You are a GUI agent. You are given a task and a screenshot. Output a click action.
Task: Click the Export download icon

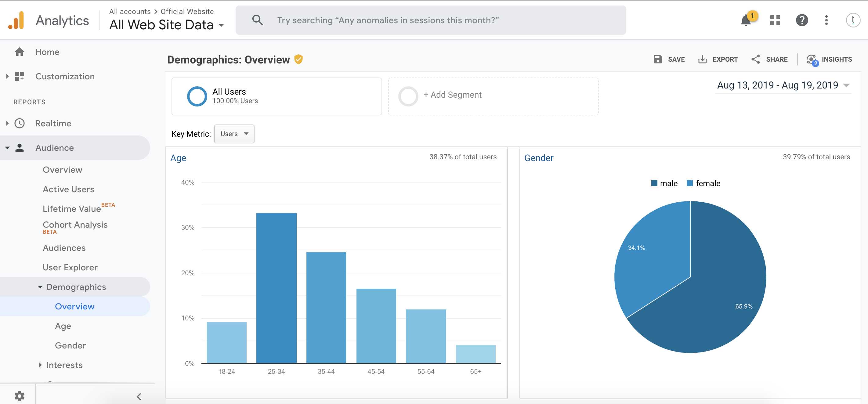tap(702, 59)
